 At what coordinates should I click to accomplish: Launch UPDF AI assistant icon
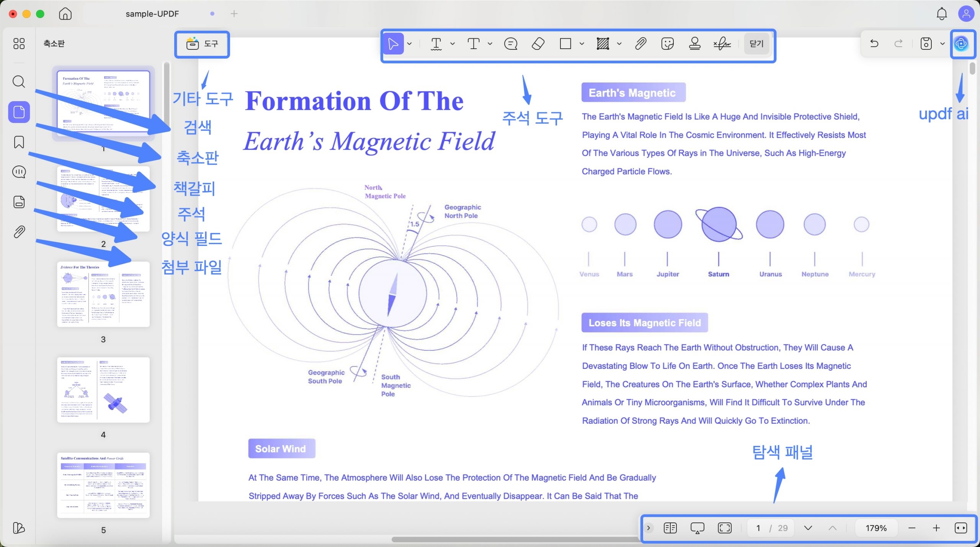coord(962,44)
